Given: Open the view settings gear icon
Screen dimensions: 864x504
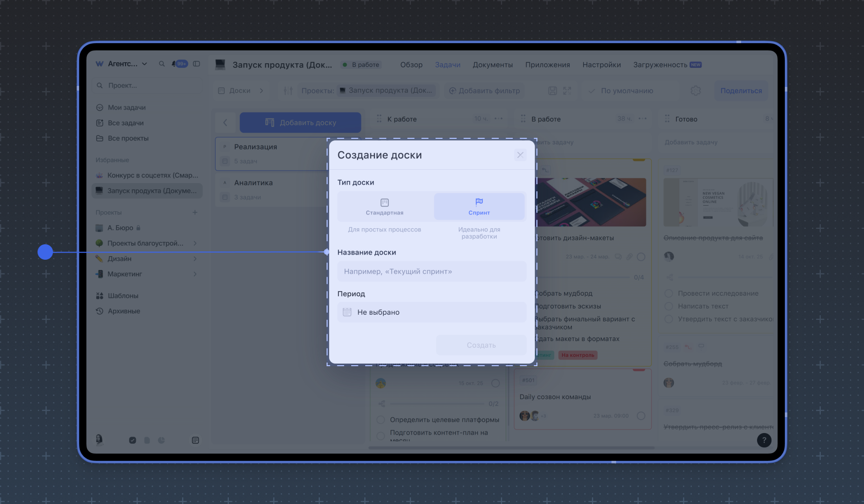Looking at the screenshot, I should 695,91.
